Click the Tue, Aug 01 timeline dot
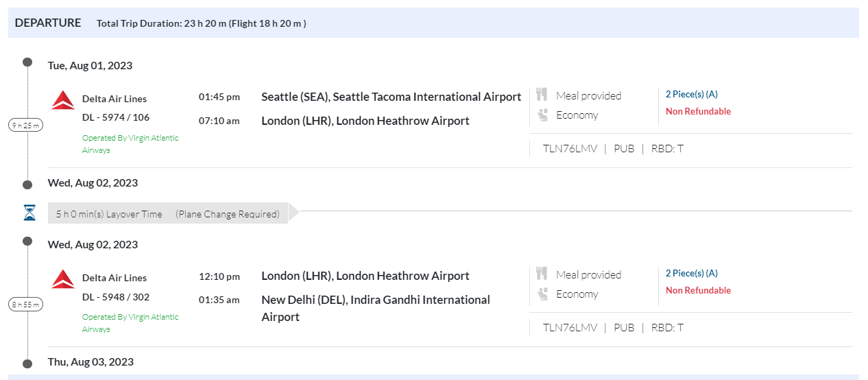This screenshot has height=380, width=868. pyautogui.click(x=27, y=62)
